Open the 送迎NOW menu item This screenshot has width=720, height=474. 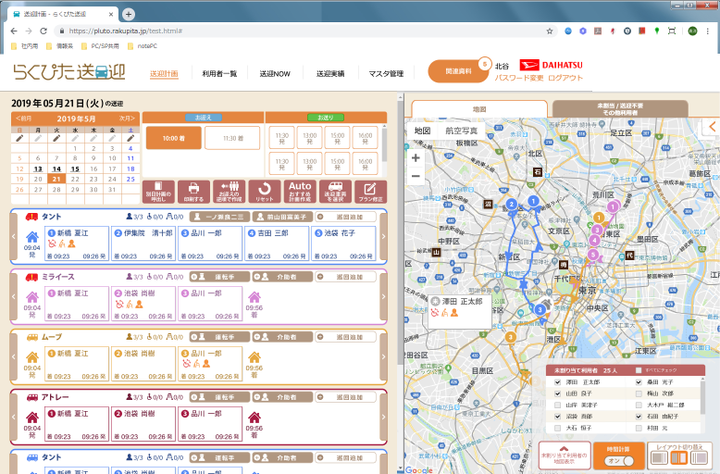tap(275, 74)
